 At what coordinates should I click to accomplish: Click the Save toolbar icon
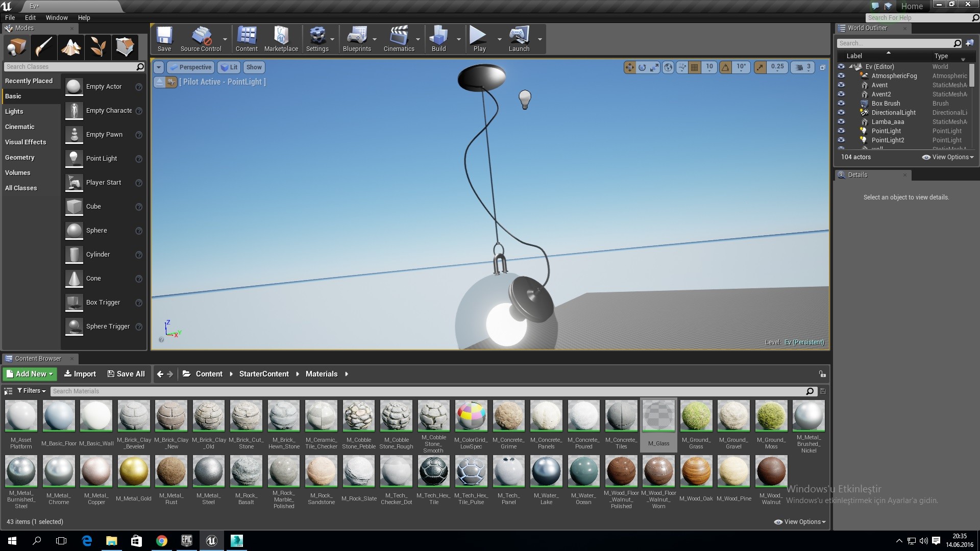(x=164, y=39)
